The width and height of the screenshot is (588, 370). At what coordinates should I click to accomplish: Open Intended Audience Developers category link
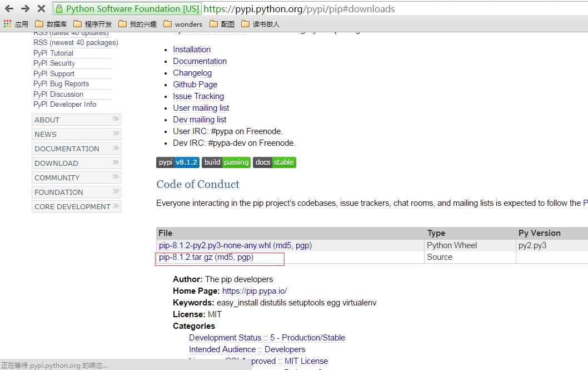[x=247, y=349]
